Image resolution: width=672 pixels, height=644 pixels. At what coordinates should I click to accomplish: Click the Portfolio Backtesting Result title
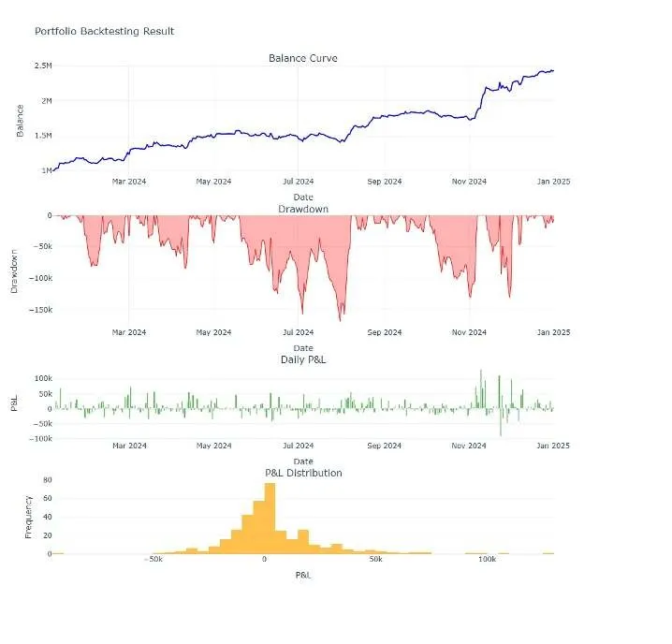click(104, 31)
